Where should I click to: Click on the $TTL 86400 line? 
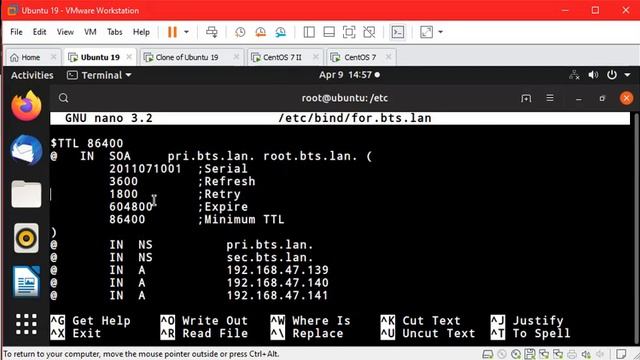(x=87, y=143)
